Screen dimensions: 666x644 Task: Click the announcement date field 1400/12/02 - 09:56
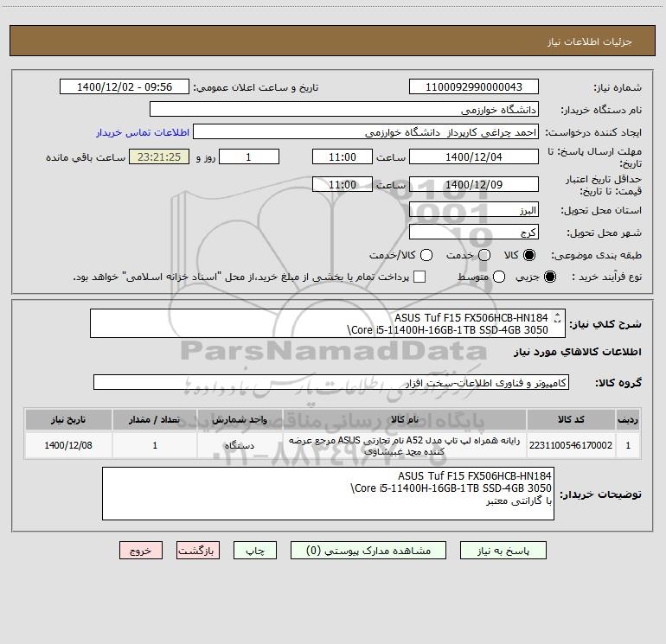point(125,87)
